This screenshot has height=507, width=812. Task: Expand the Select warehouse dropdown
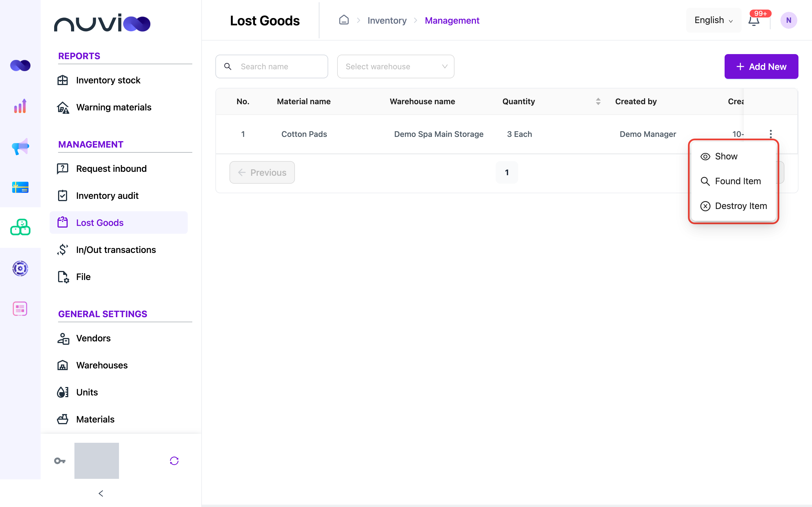(396, 66)
